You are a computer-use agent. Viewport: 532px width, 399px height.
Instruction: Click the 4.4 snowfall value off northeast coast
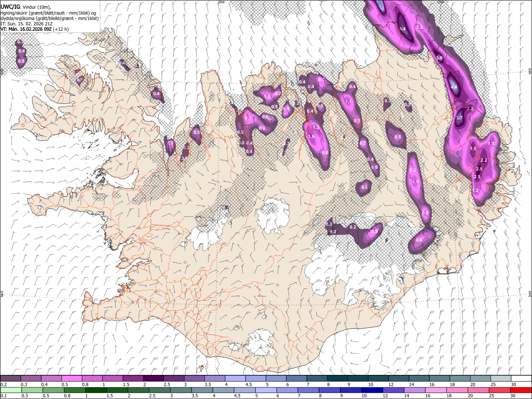[x=454, y=87]
